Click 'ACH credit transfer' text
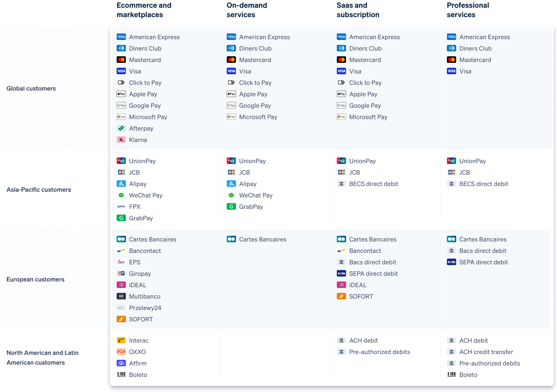 tap(486, 352)
